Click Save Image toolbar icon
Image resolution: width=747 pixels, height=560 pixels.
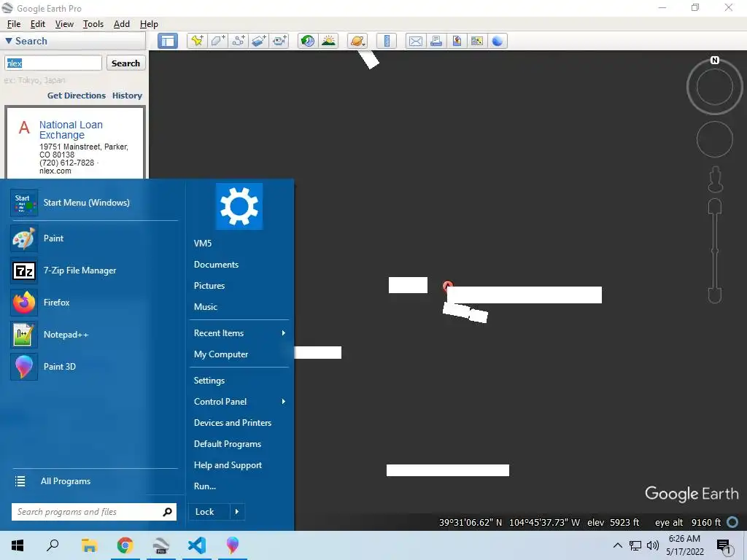pyautogui.click(x=457, y=41)
